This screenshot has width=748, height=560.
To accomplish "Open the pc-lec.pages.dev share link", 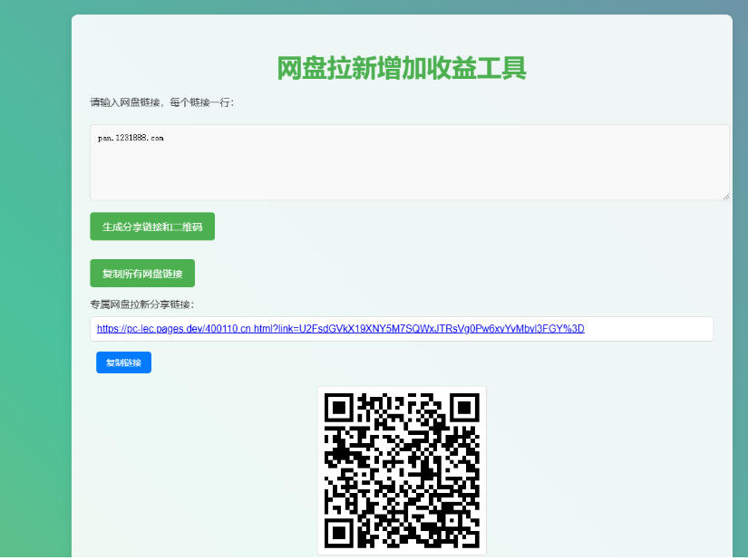I will point(341,328).
